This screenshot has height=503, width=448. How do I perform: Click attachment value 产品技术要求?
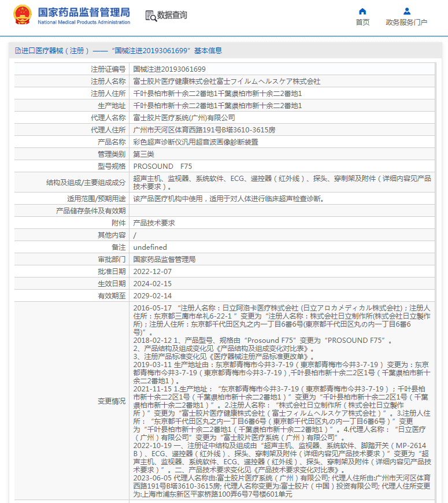click(x=154, y=223)
